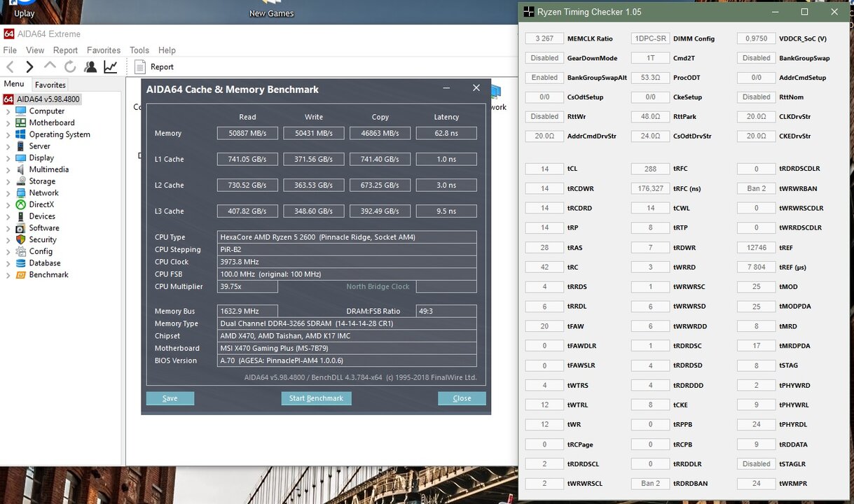Viewport: 854px width, 504px height.
Task: Click the Back arrow in AIDA64 toolbar
Action: (x=10, y=66)
